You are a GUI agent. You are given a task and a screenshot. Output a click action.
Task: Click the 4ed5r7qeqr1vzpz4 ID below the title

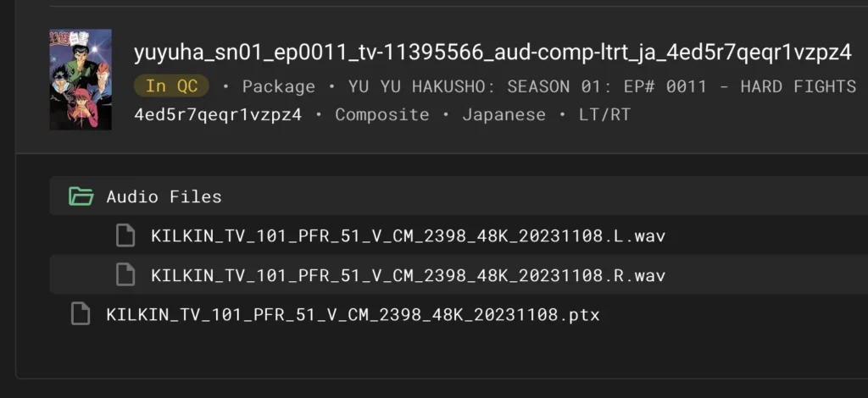click(x=218, y=114)
